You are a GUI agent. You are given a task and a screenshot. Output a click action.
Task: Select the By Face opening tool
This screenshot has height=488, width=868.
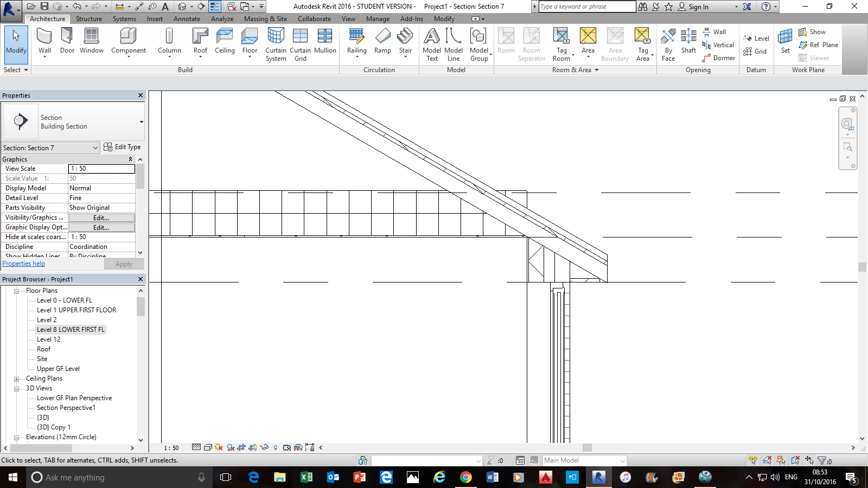(x=668, y=44)
